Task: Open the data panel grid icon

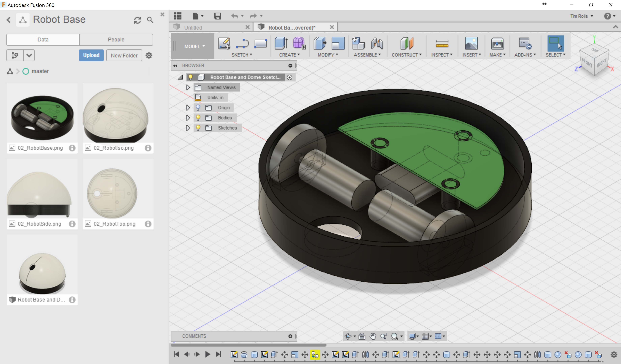Action: (178, 16)
